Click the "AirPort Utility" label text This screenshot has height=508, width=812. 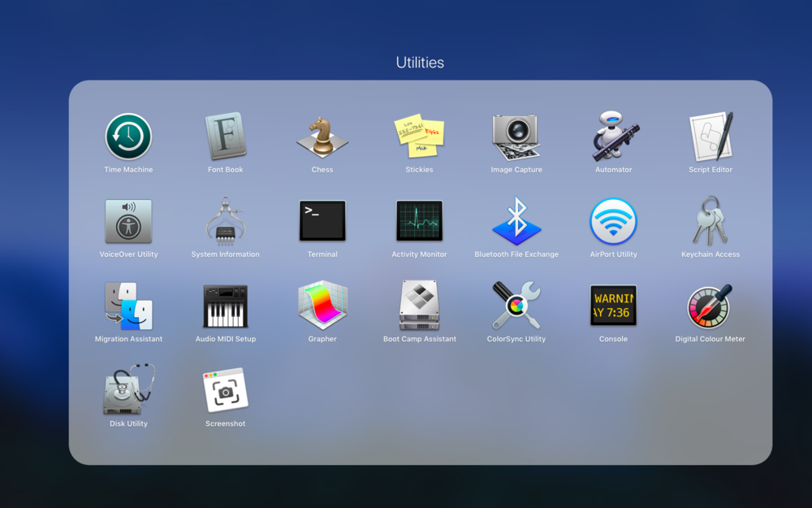(x=614, y=254)
